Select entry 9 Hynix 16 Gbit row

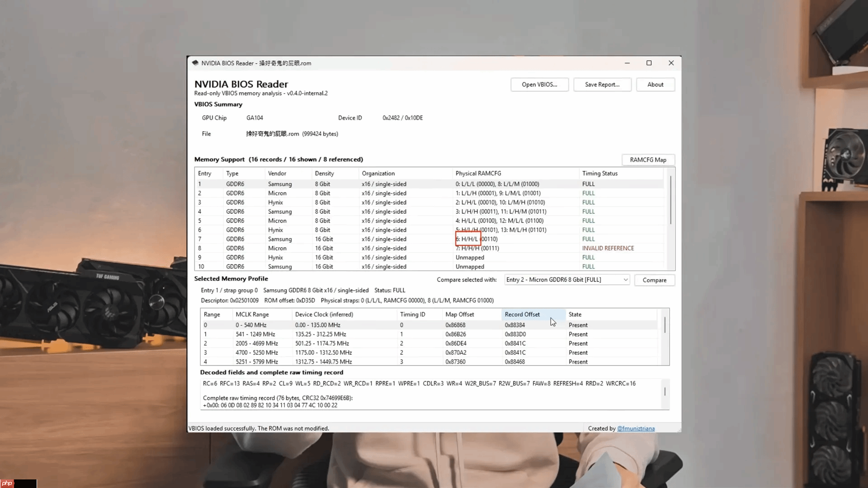429,258
